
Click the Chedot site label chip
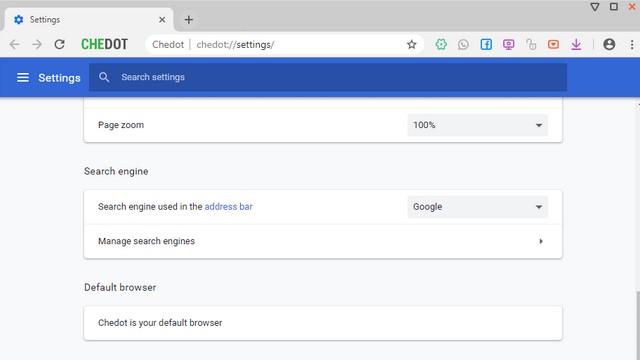[x=168, y=44]
